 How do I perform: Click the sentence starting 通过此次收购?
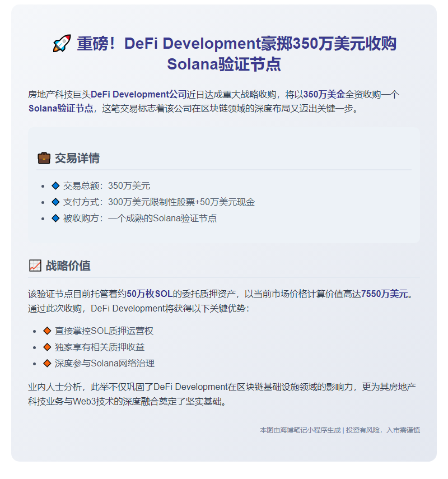pos(139,309)
